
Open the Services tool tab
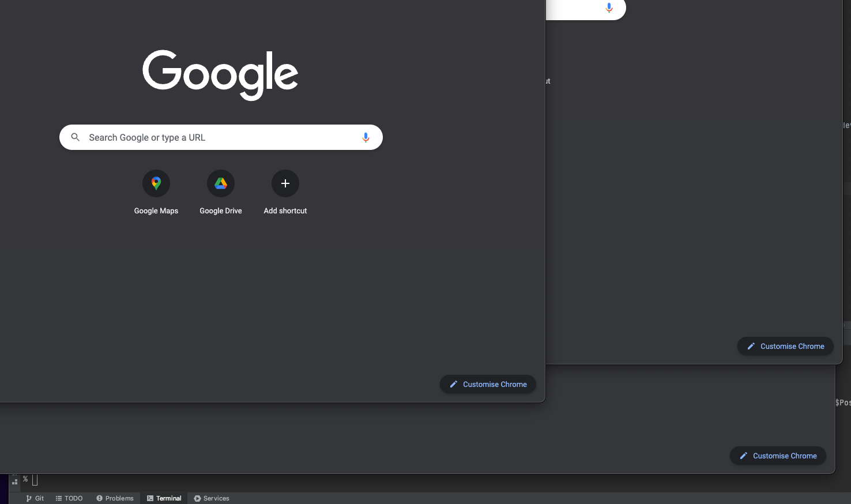tap(212, 498)
